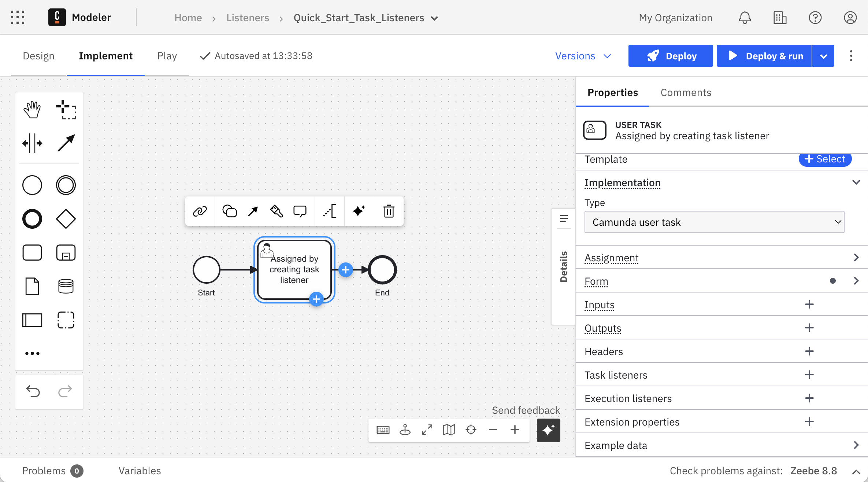Delete the user task via the trash icon
The height and width of the screenshot is (482, 868).
click(x=388, y=211)
